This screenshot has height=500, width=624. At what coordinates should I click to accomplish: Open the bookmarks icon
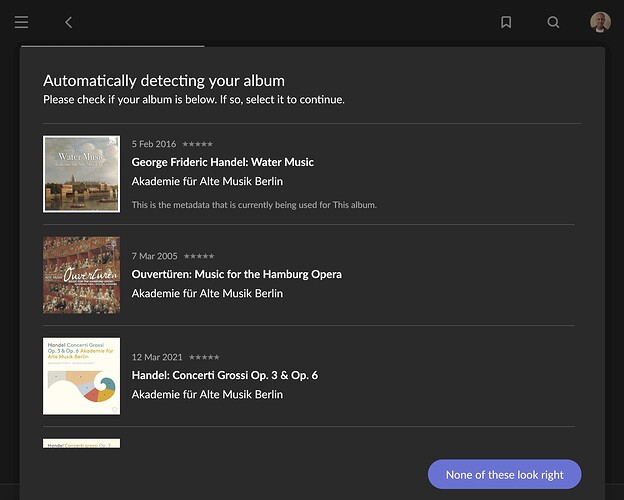point(506,22)
